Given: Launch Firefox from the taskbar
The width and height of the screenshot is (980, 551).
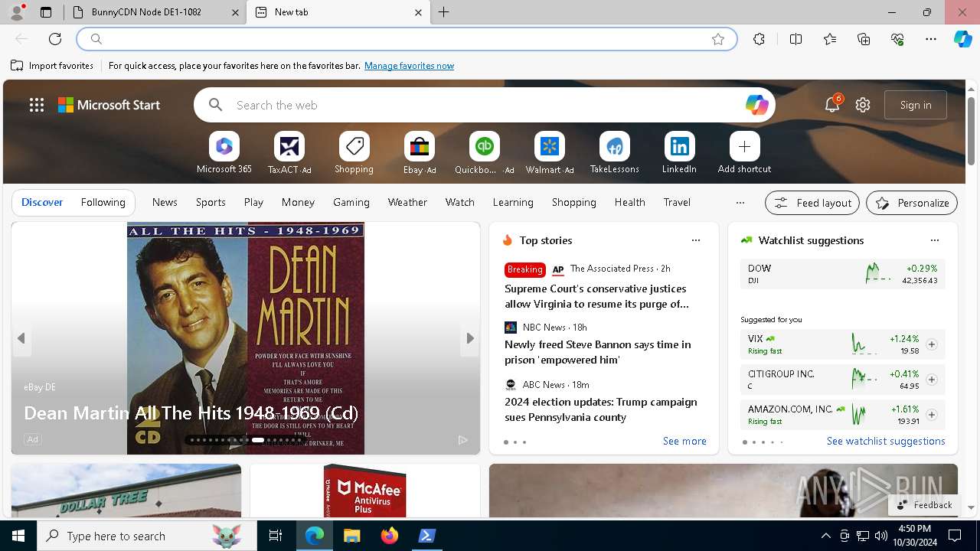Looking at the screenshot, I should [390, 536].
